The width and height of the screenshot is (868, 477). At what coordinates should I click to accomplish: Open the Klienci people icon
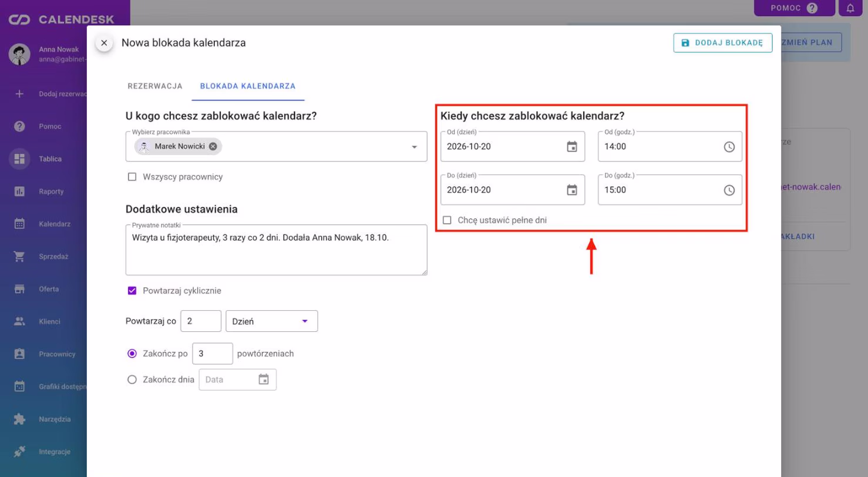19,321
